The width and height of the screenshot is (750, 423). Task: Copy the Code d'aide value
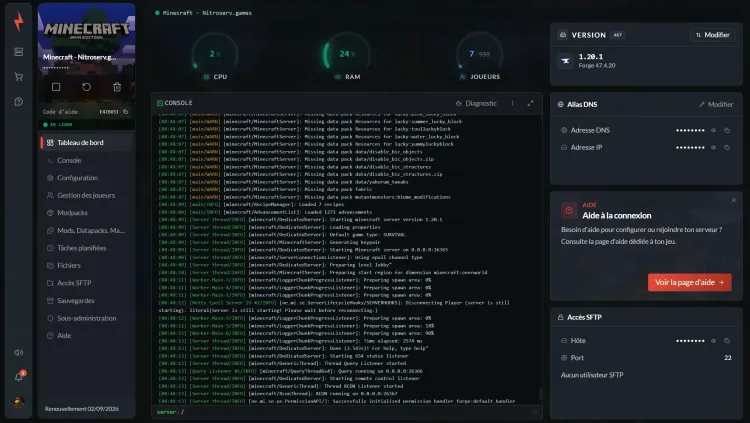(x=125, y=112)
